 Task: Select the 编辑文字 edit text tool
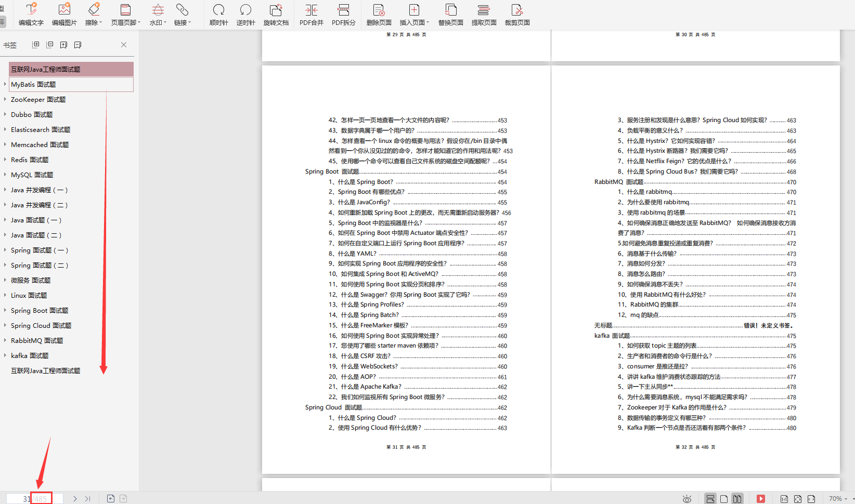[x=31, y=15]
